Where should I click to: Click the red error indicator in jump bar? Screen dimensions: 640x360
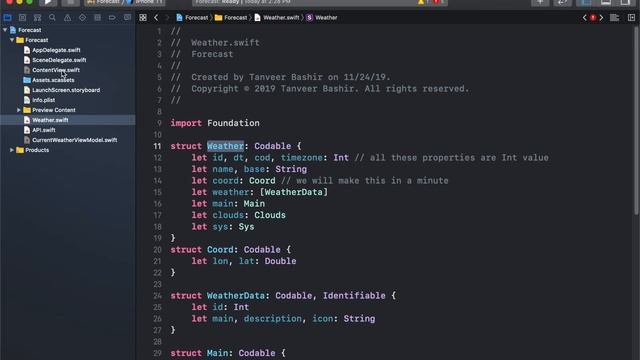[x=593, y=18]
